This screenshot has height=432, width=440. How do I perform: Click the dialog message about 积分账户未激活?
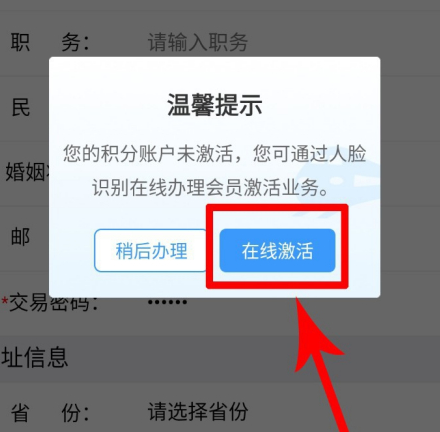click(x=214, y=171)
